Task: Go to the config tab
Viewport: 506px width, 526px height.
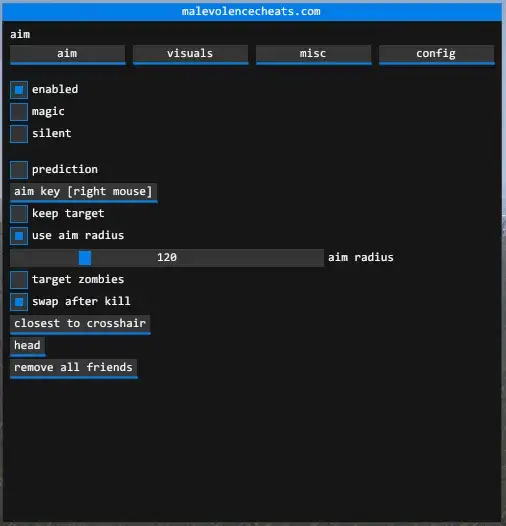Action: coord(436,54)
